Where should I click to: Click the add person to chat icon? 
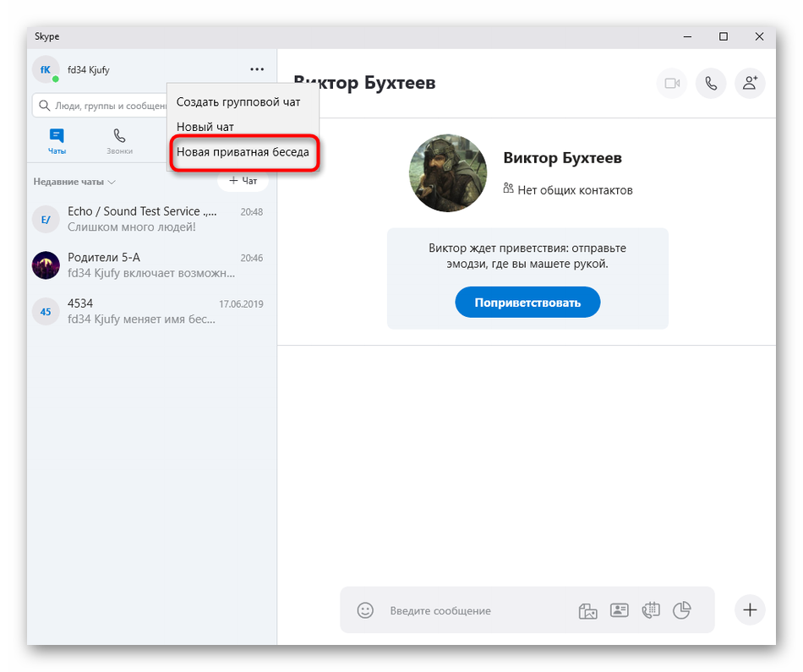(x=750, y=84)
